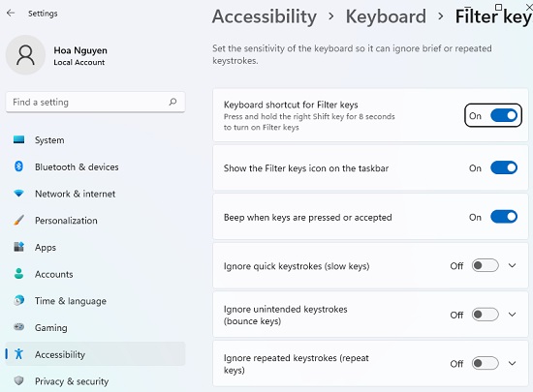Image resolution: width=533 pixels, height=392 pixels.
Task: Disable Keyboard shortcut for Filter keys
Action: pyautogui.click(x=504, y=115)
